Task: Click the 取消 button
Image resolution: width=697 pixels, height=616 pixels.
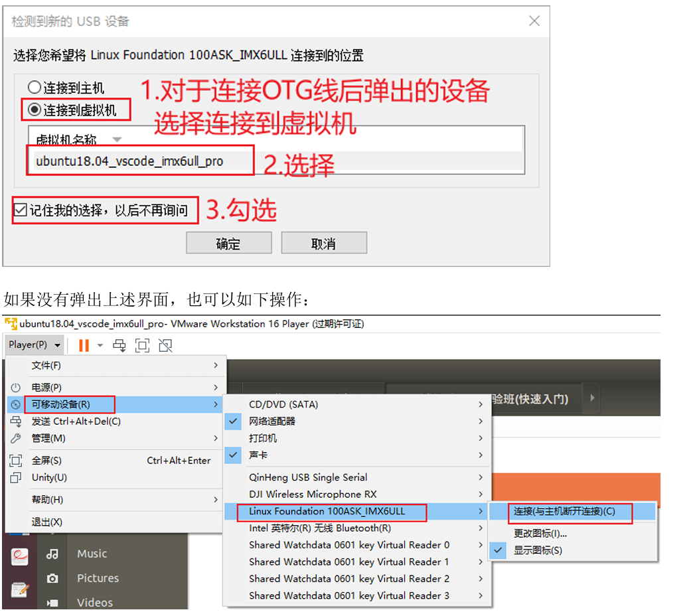Action: coord(324,243)
